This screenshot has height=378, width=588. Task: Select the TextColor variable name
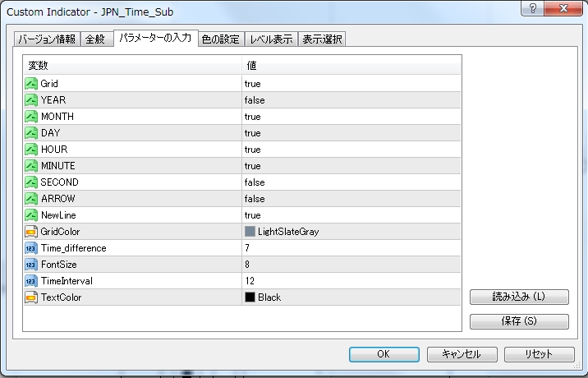(61, 297)
